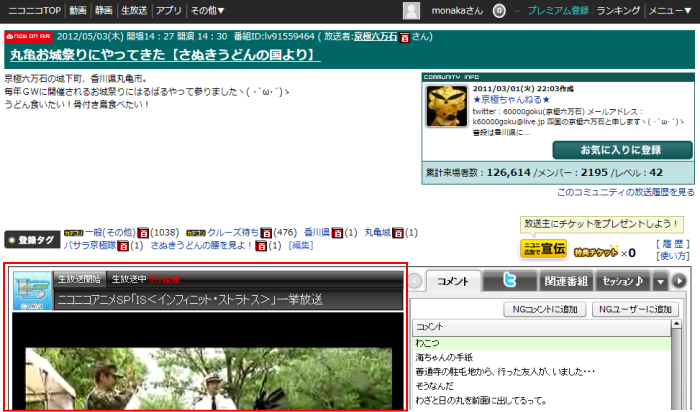Select the わこつ comment row
Screen dimensions: 700x412
(540, 343)
